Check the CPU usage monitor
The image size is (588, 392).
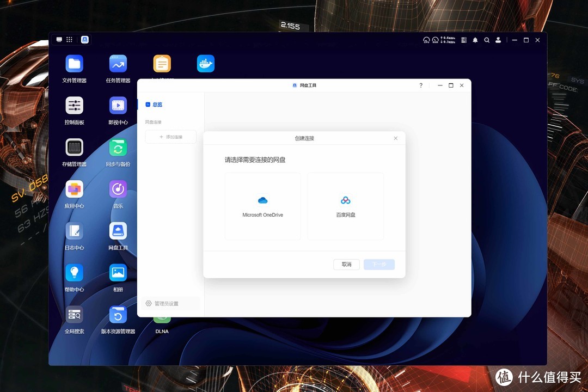[x=426, y=40]
